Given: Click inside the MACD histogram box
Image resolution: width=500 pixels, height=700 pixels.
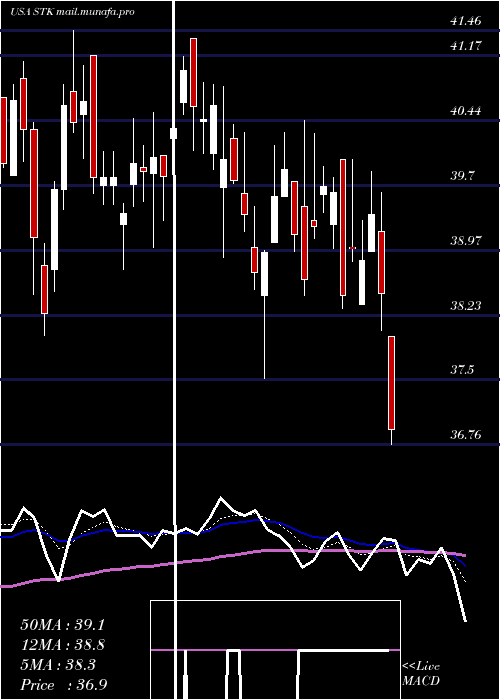Looking at the screenshot, I should [275, 650].
